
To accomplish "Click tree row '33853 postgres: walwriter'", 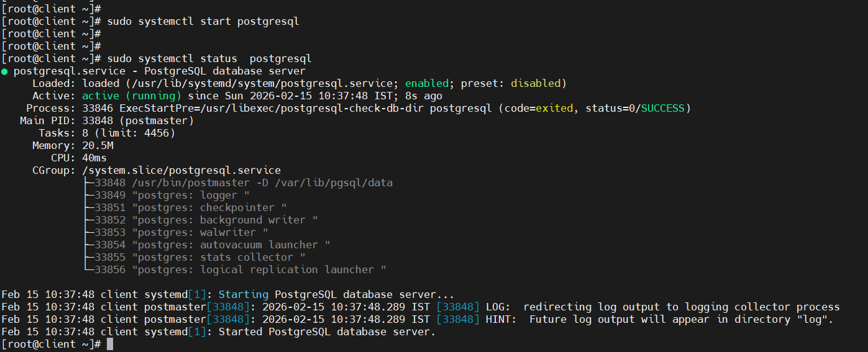I will [x=181, y=232].
